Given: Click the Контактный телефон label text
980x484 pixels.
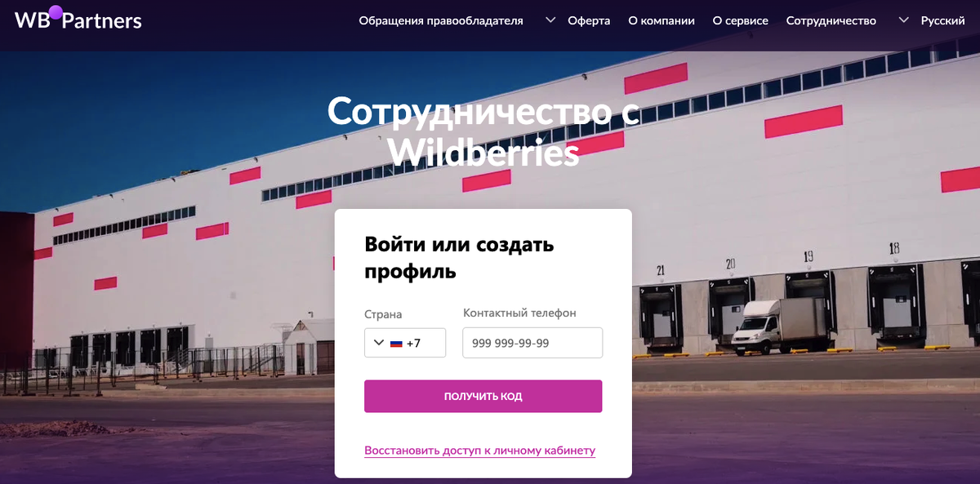Looking at the screenshot, I should click(519, 313).
